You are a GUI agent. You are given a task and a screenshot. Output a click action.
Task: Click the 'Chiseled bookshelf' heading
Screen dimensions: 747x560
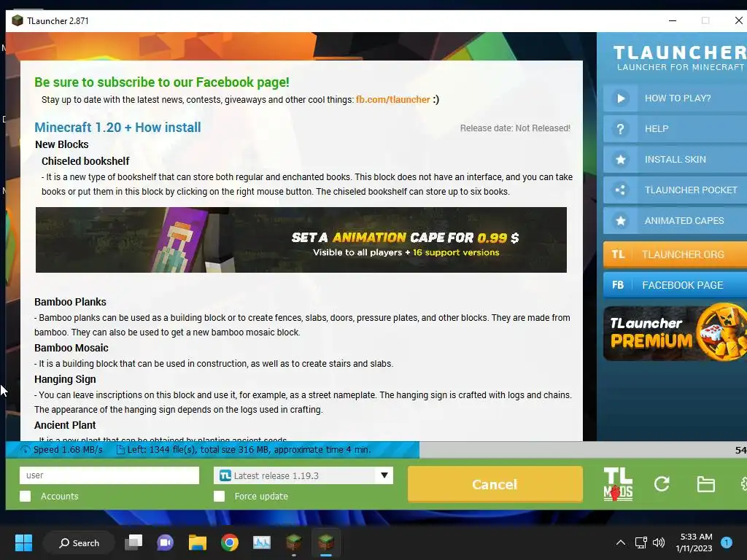[85, 161]
